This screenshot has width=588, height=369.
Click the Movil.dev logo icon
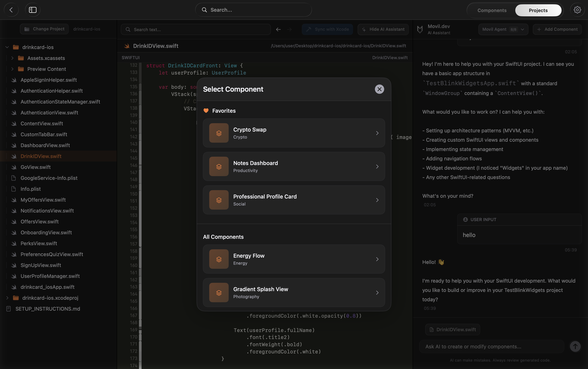[420, 29]
